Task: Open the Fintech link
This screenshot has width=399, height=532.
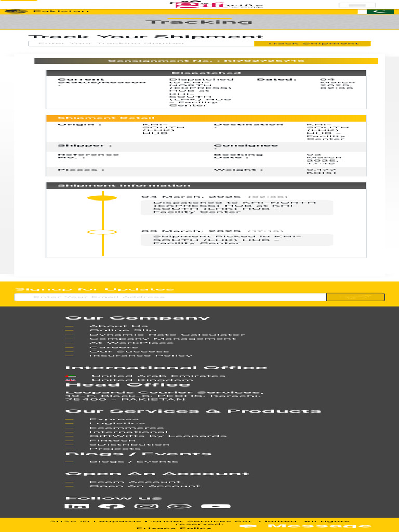Action: (112, 441)
